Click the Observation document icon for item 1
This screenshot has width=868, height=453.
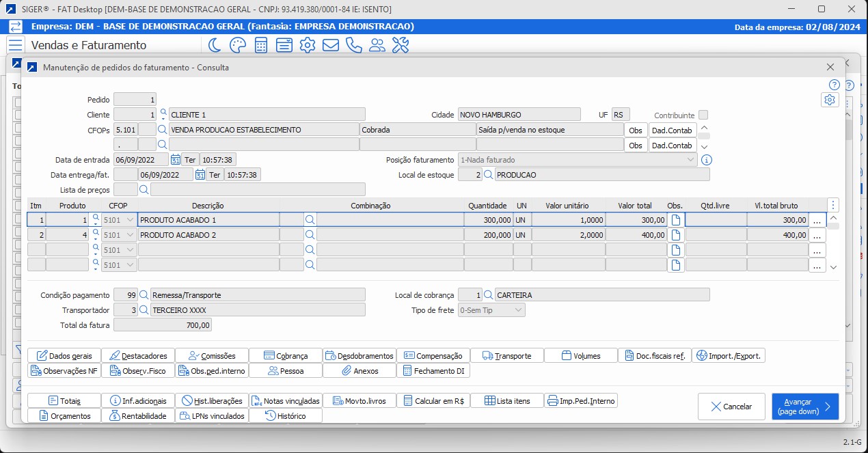pos(675,219)
